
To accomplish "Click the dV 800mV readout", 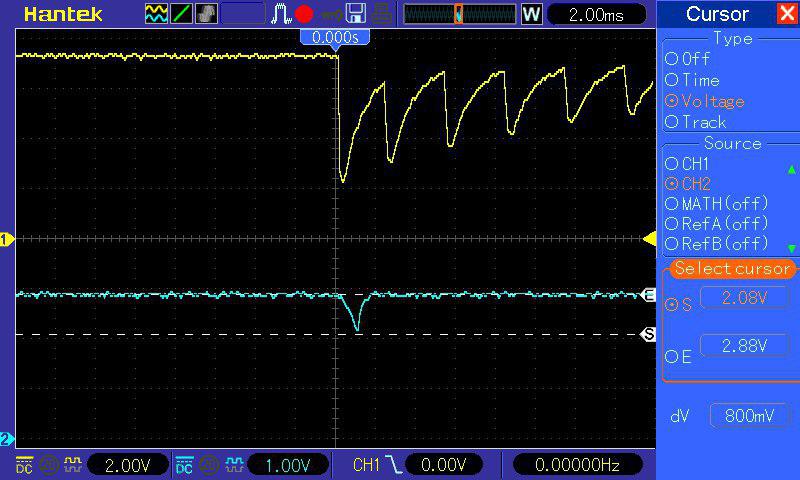I will (748, 416).
